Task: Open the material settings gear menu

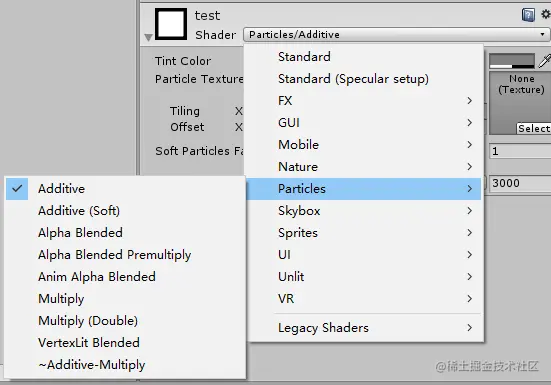Action: [546, 14]
